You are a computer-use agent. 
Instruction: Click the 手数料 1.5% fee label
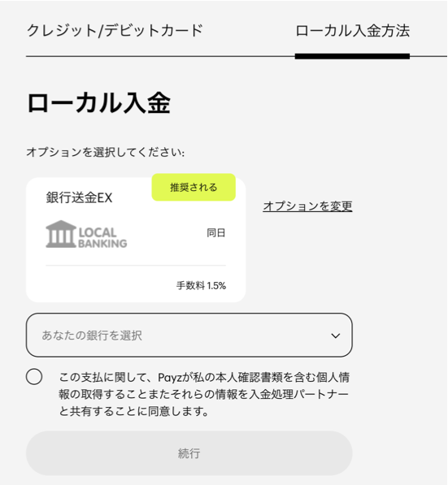pyautogui.click(x=201, y=285)
